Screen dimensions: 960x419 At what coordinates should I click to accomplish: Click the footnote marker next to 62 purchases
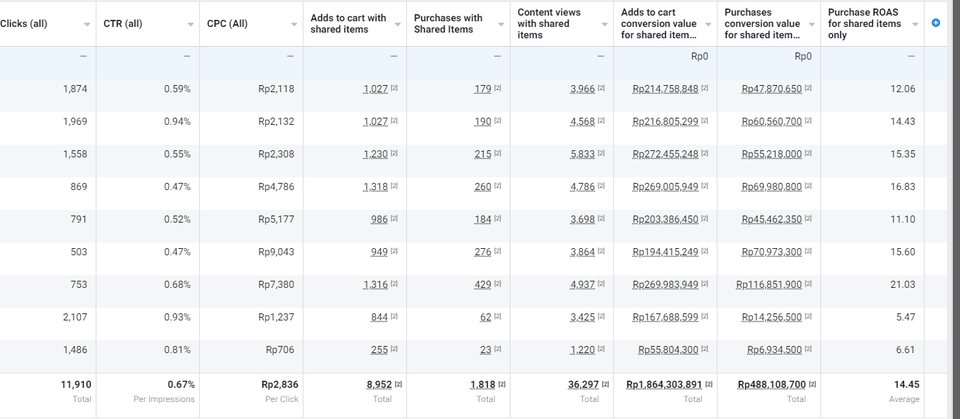point(498,317)
